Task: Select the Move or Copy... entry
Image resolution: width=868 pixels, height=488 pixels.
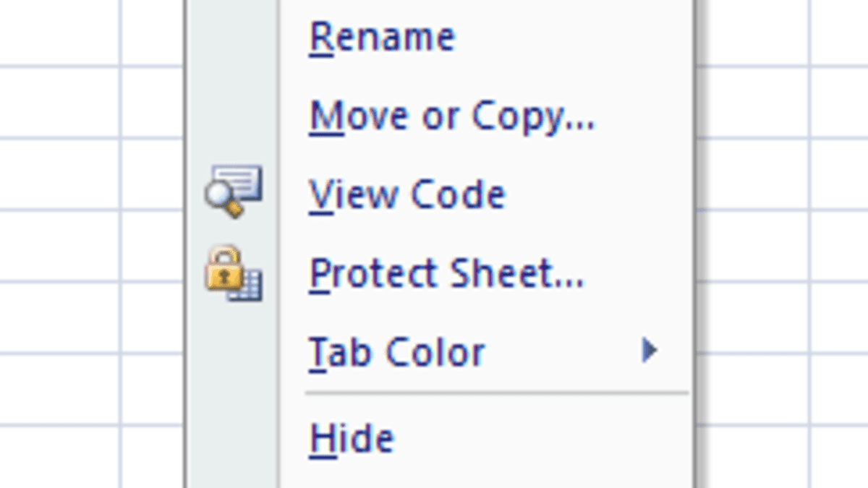Action: [452, 116]
